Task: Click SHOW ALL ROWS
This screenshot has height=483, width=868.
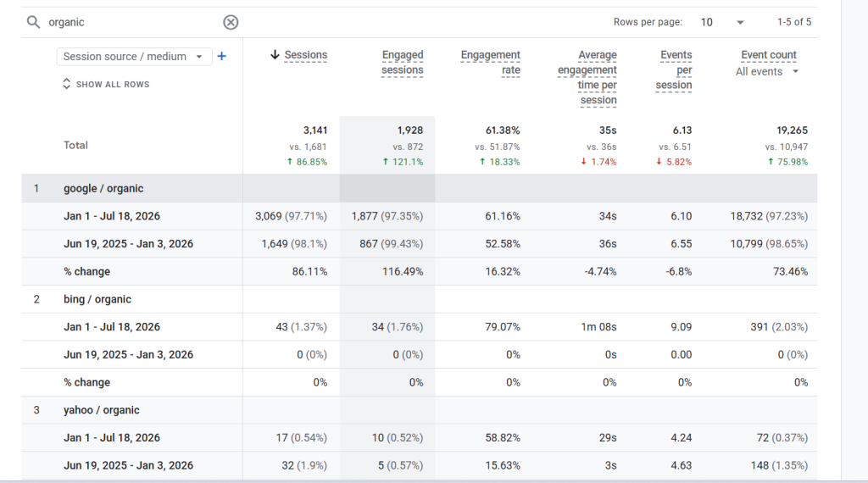Action: pyautogui.click(x=106, y=84)
